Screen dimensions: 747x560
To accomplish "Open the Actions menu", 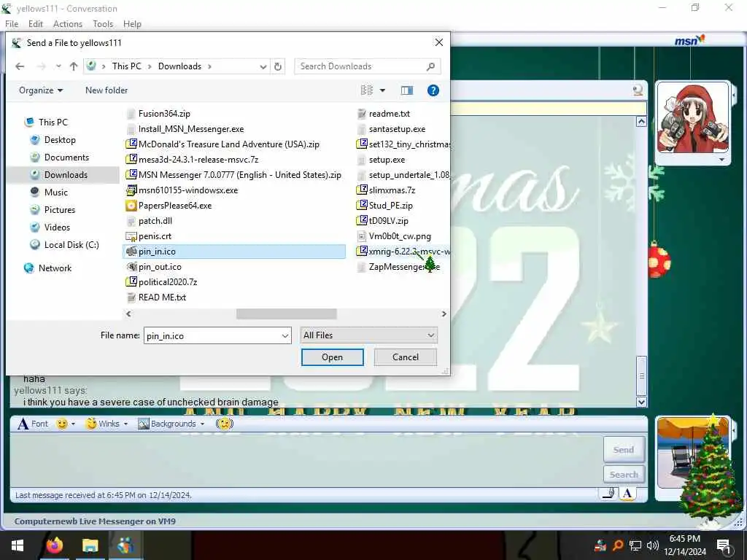I will pos(68,24).
